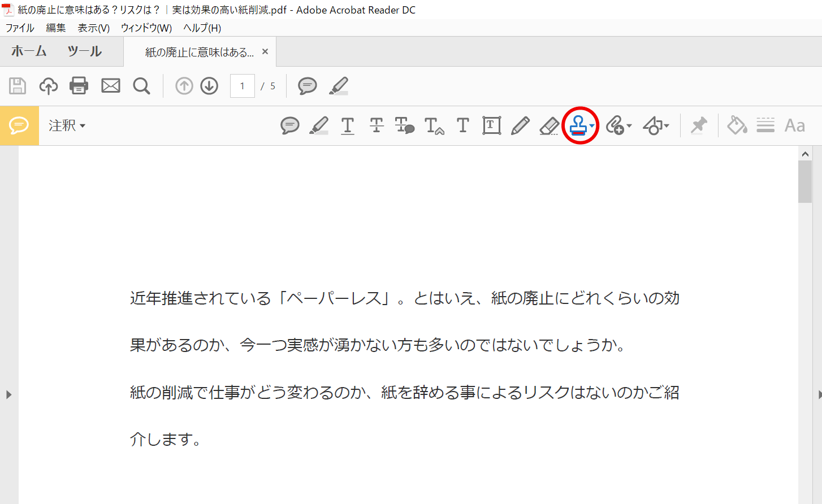This screenshot has height=504, width=822.
Task: Open the 表示(V) menu
Action: (x=93, y=28)
